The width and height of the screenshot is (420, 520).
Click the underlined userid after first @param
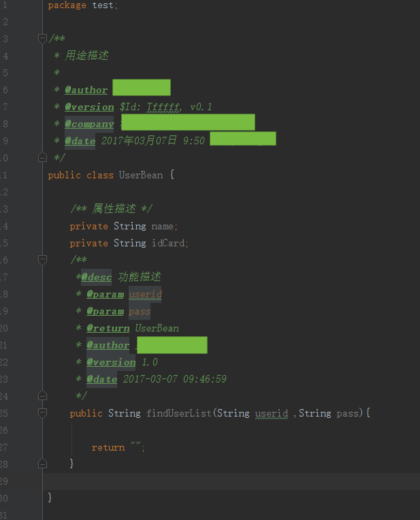(146, 294)
